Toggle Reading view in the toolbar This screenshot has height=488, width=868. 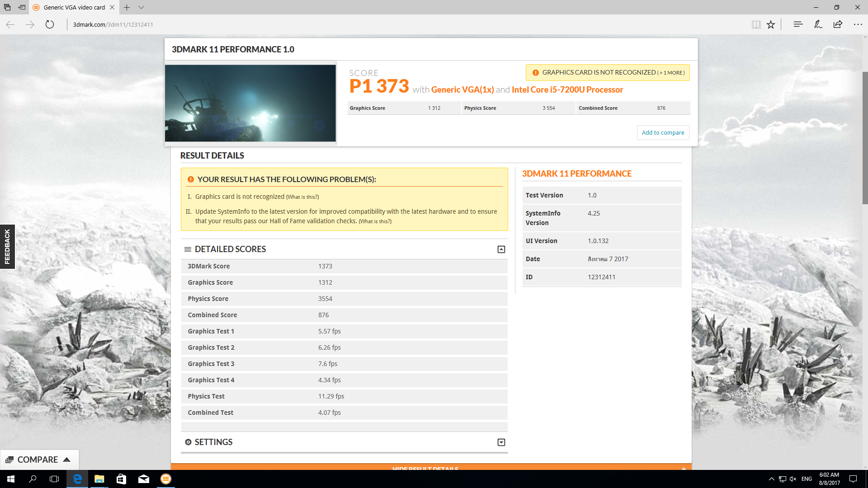point(756,24)
